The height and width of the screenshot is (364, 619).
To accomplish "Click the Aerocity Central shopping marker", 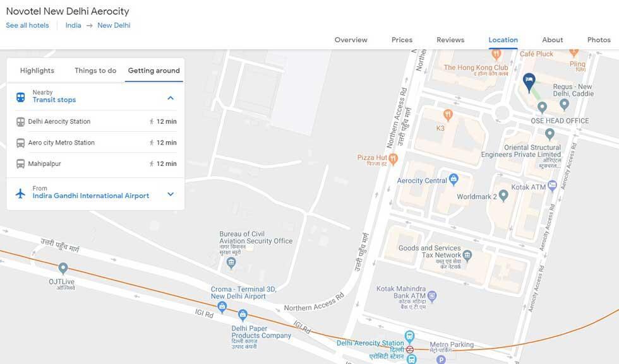I will 453,180.
